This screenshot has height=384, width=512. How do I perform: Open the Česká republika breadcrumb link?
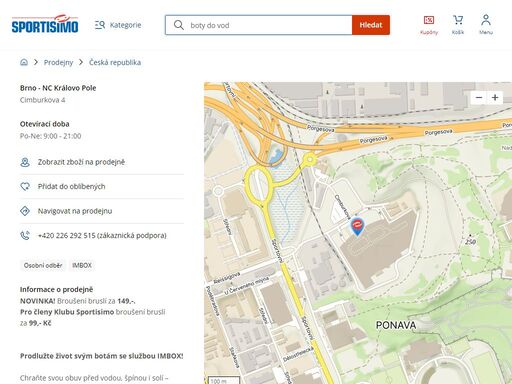[115, 62]
